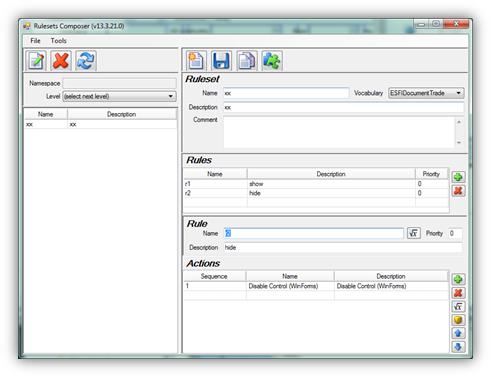
Task: Click the copy documents icon
Action: click(247, 61)
